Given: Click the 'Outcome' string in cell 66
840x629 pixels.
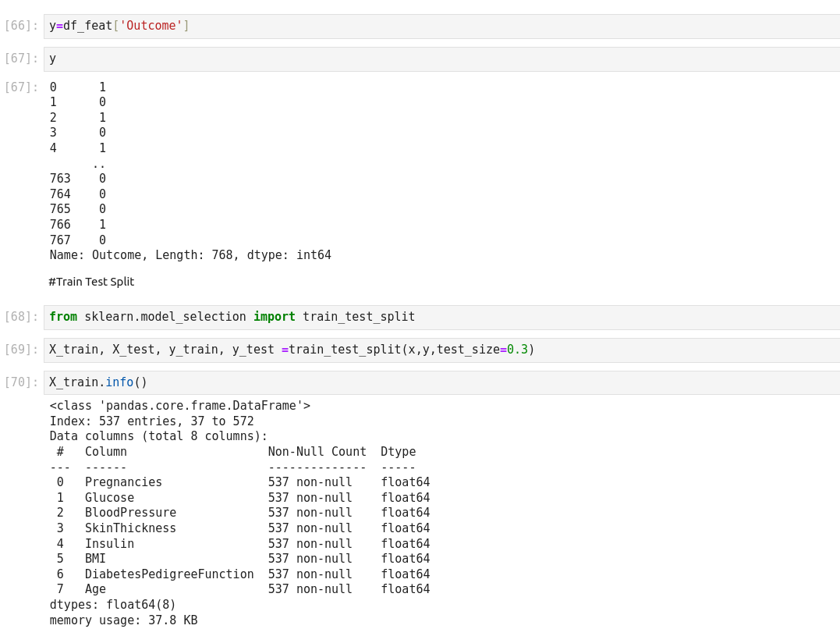Looking at the screenshot, I should (151, 26).
